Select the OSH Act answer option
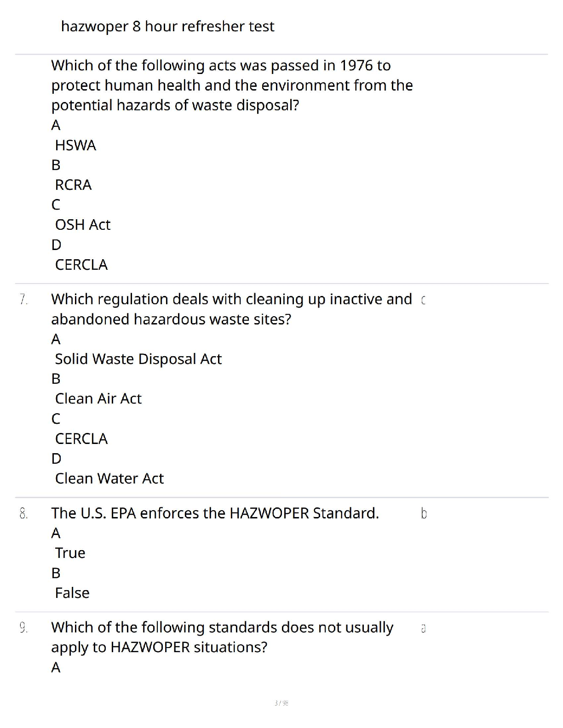 click(x=83, y=225)
